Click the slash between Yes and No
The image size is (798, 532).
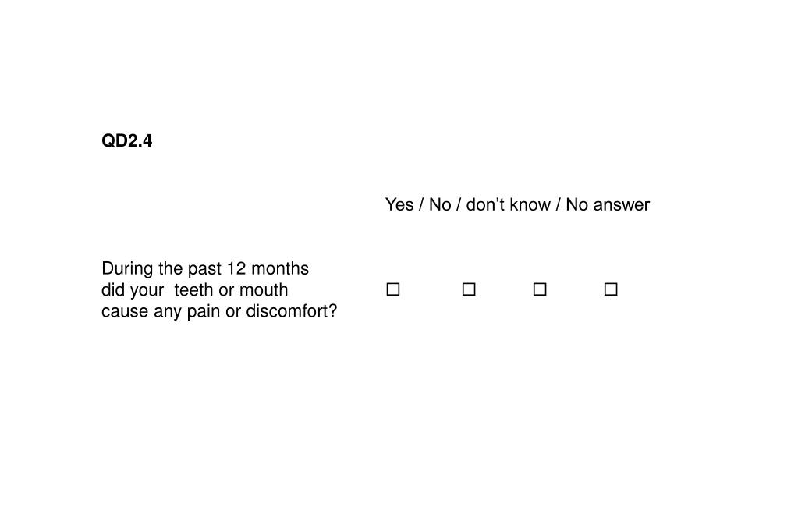(421, 204)
